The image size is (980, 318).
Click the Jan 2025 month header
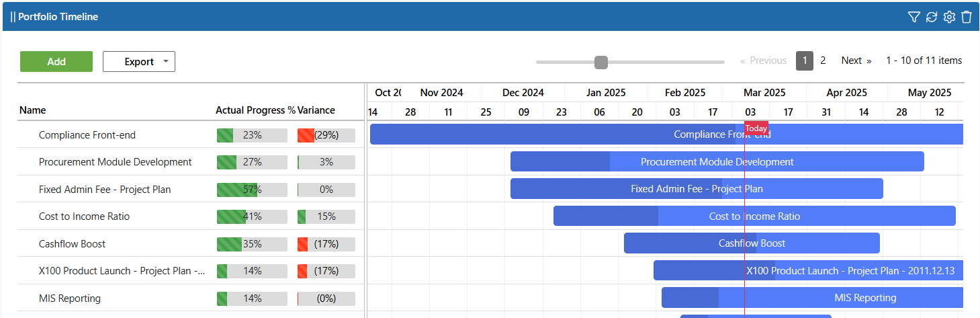pyautogui.click(x=606, y=93)
